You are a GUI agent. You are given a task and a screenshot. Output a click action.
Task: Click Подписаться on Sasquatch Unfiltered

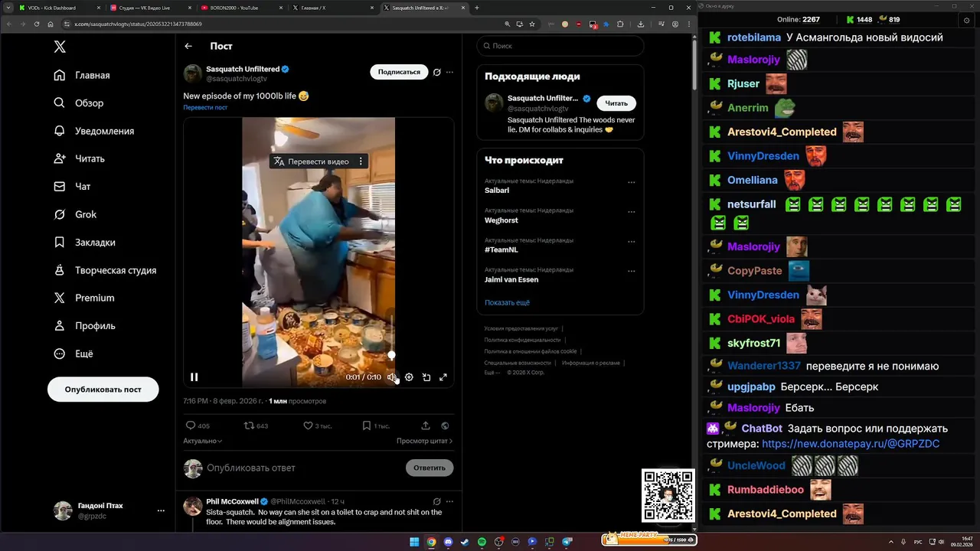[x=399, y=72]
